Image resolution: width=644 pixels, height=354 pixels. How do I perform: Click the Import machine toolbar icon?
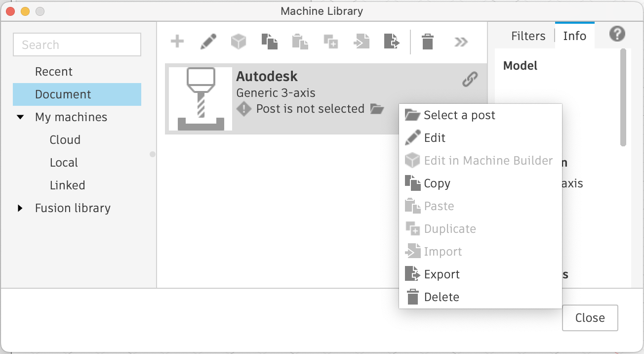[361, 42]
